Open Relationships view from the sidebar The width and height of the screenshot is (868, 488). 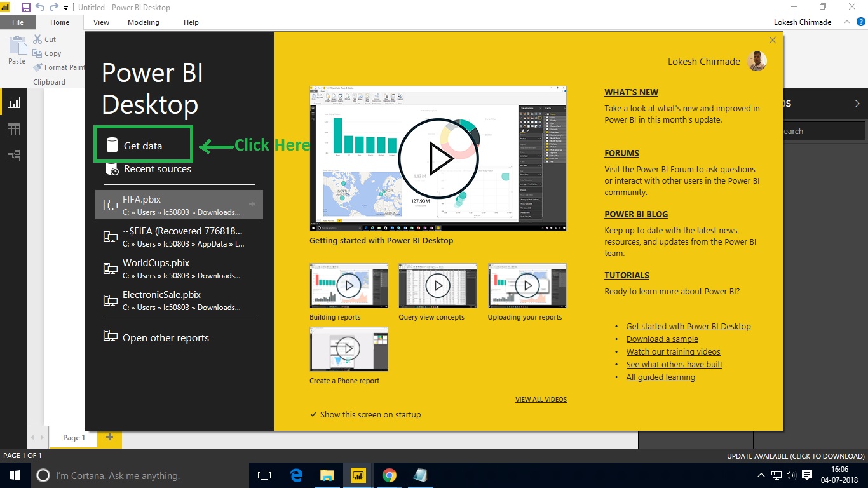(14, 156)
